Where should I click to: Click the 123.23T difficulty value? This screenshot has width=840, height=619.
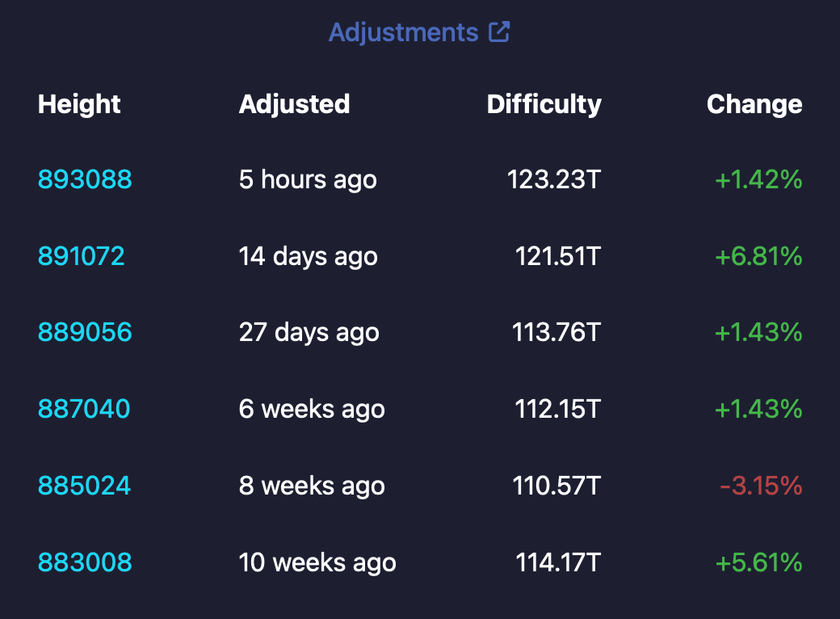(x=554, y=179)
